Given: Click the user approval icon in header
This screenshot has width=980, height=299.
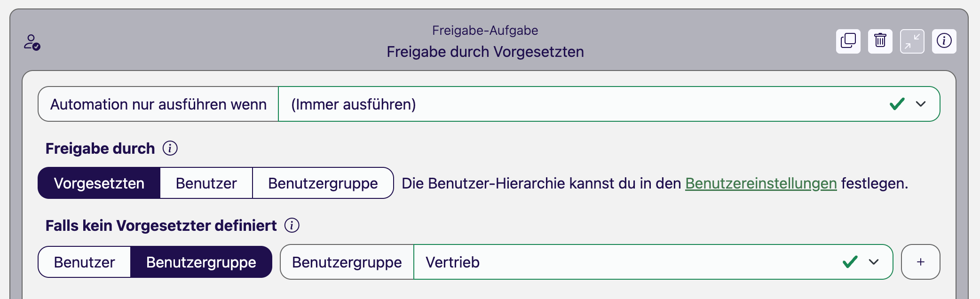Looking at the screenshot, I should (x=32, y=42).
